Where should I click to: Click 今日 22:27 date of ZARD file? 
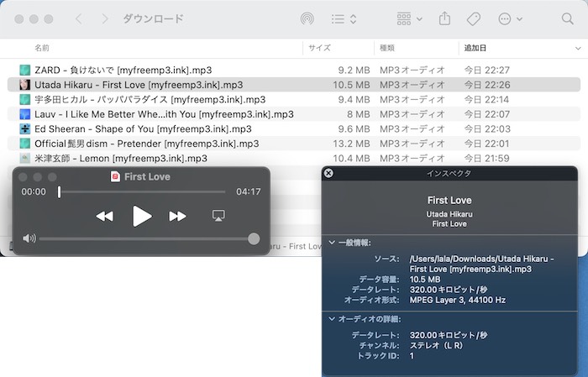click(486, 70)
